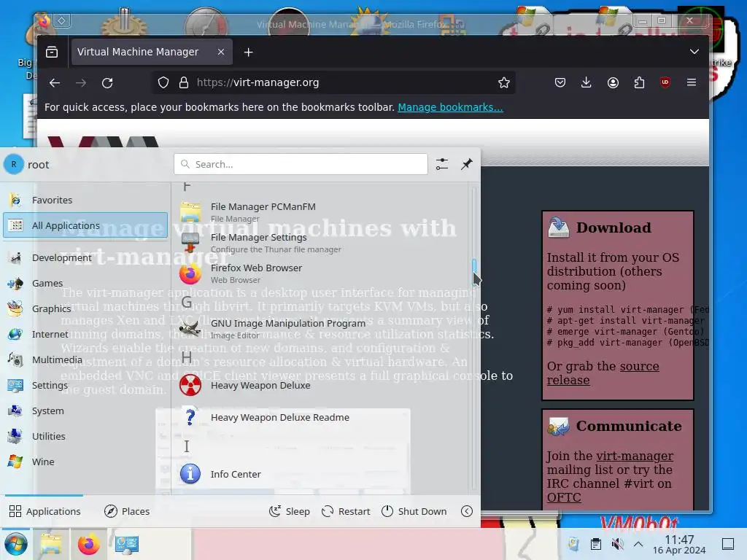Click the Firefox back arrow button
The image size is (747, 560).
(x=54, y=83)
